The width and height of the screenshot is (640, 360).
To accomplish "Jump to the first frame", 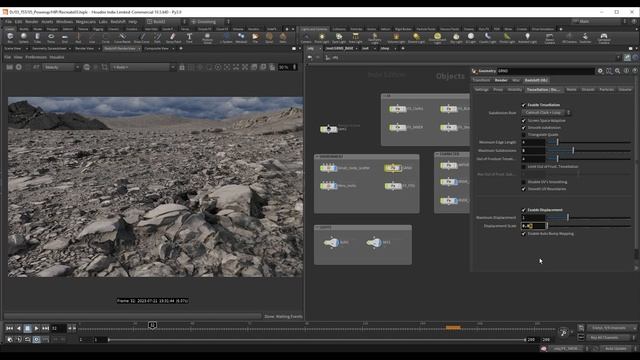I will [9, 328].
